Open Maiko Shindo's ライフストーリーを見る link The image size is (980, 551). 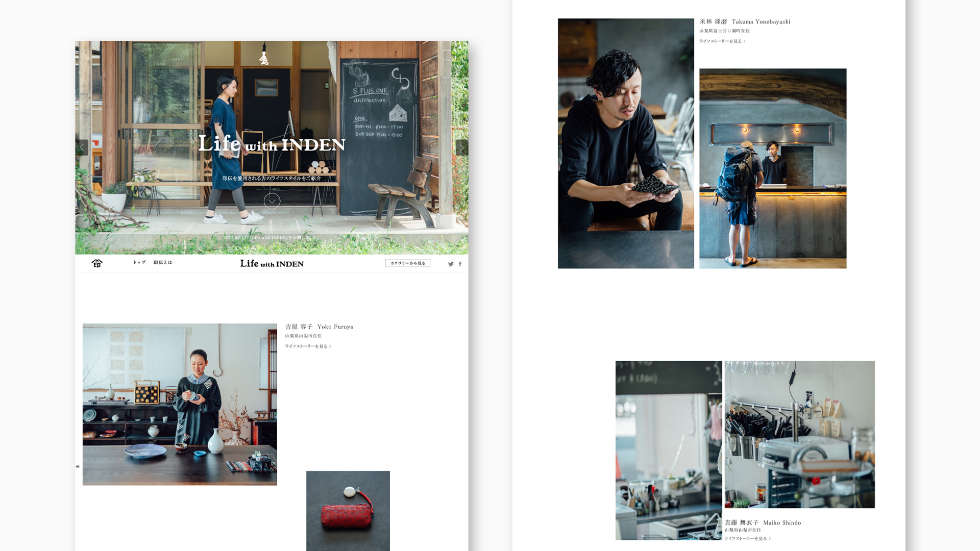pyautogui.click(x=747, y=538)
